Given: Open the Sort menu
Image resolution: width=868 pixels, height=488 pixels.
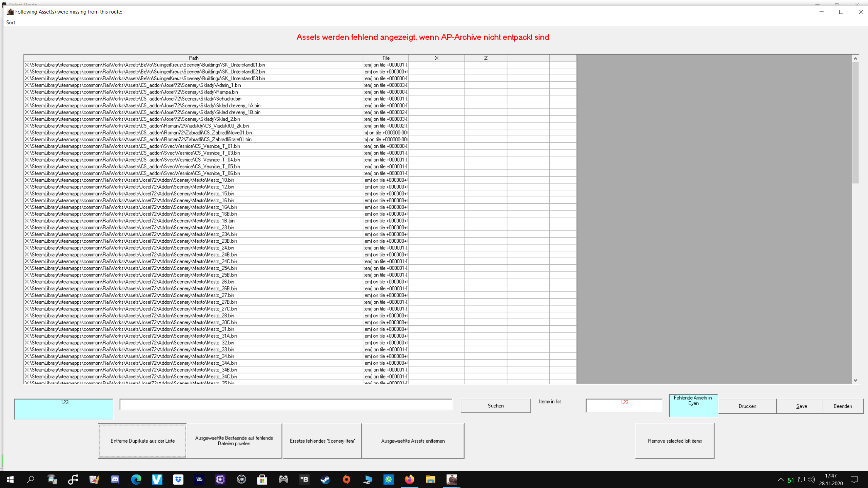Looking at the screenshot, I should click(11, 22).
